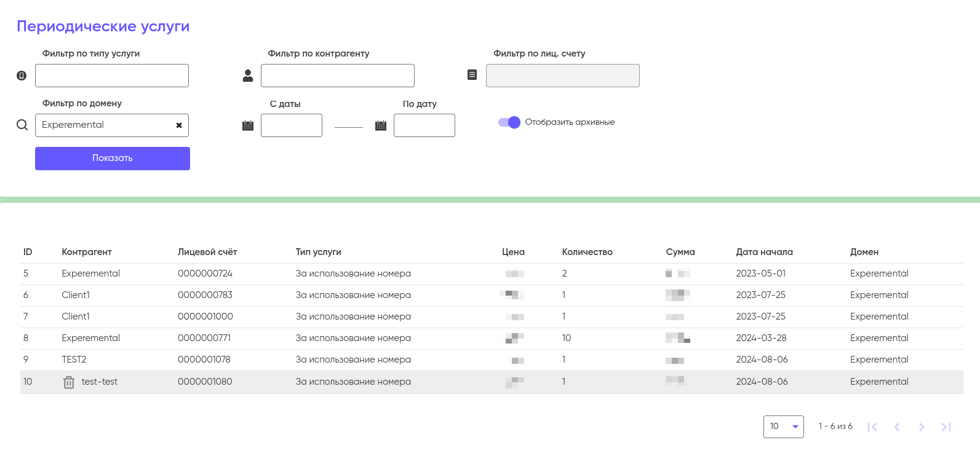980x456 pixels.
Task: Click the counterparty person icon
Action: pos(248,76)
